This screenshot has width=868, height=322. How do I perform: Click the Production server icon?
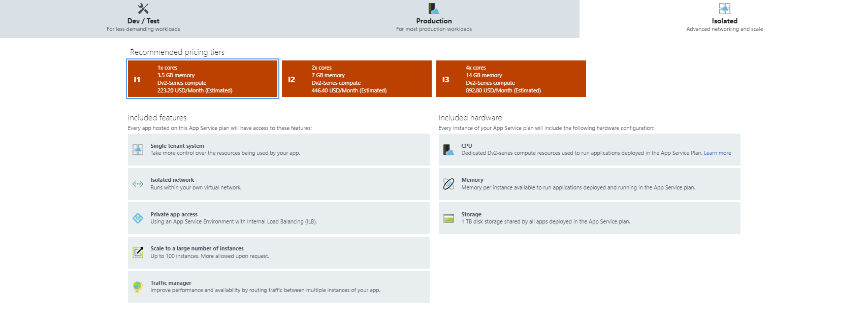click(x=433, y=9)
